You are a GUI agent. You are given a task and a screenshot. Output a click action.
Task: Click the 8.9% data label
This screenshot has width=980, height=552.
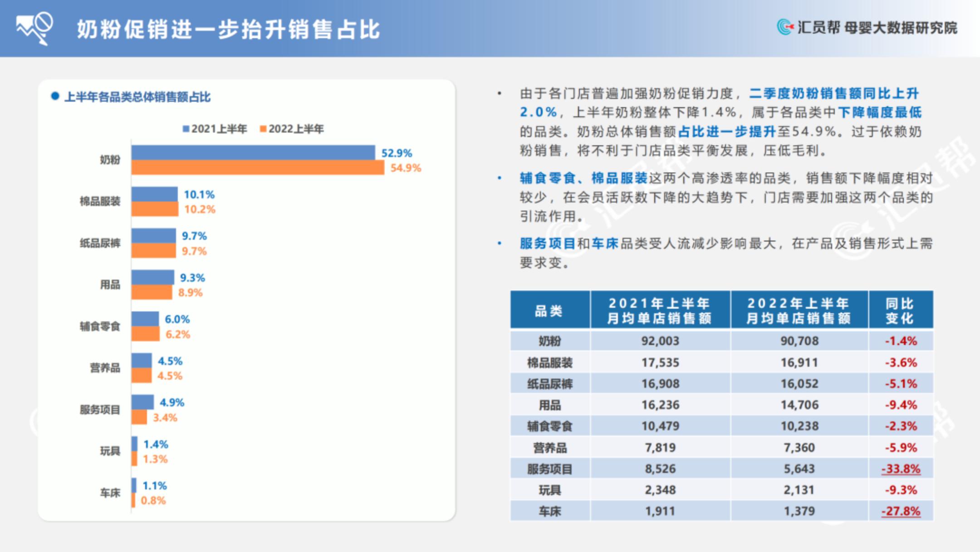[x=190, y=292]
